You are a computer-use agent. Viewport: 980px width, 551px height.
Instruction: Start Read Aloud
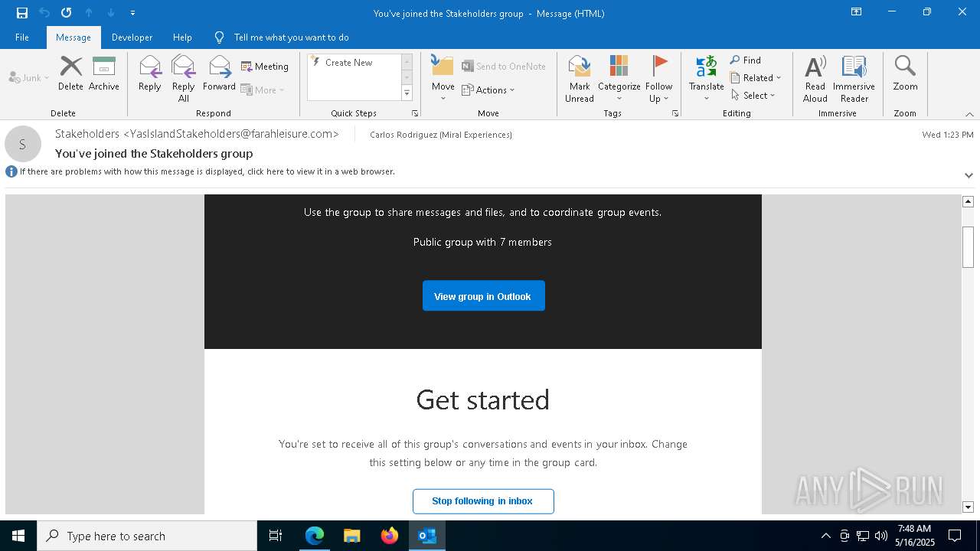815,78
